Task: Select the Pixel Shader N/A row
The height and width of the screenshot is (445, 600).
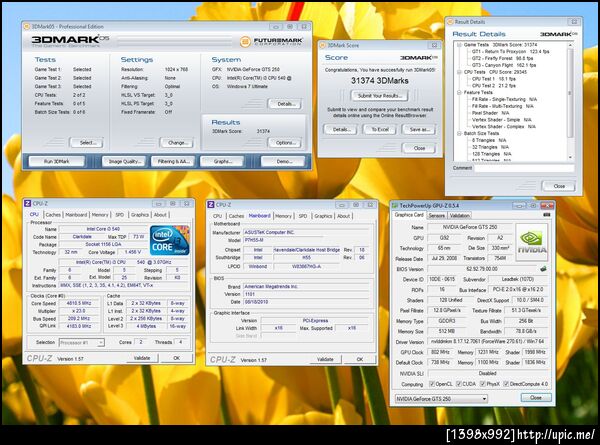Action: (x=490, y=113)
